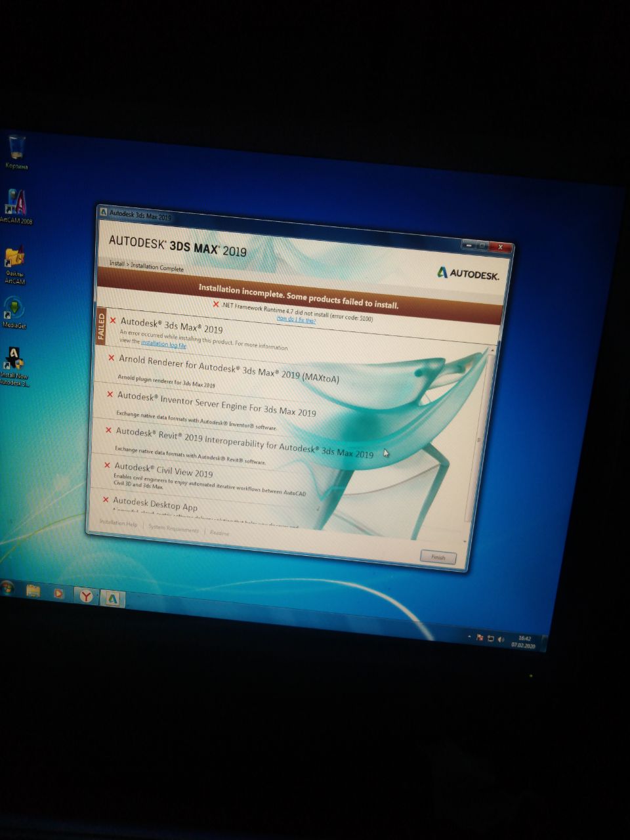Open the ArtCAM 2008 desktop shortcut

click(16, 207)
